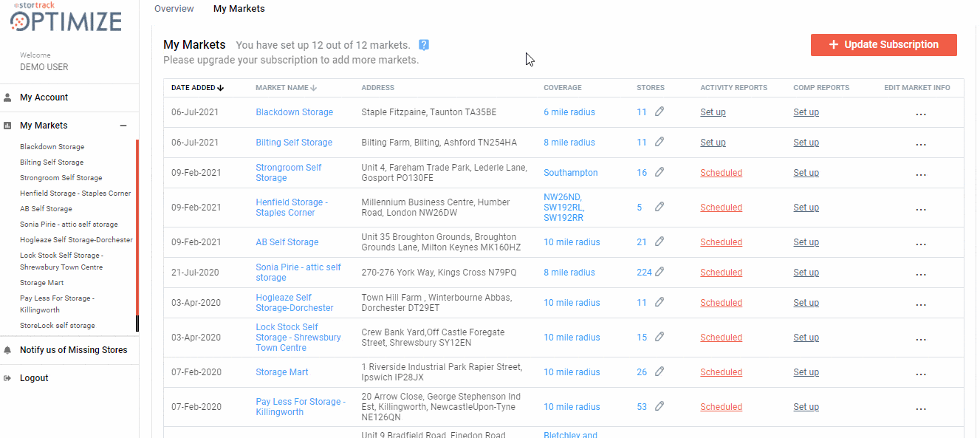Open Blackdown Storage in the sidebar list
This screenshot has height=438, width=980.
tap(52, 147)
